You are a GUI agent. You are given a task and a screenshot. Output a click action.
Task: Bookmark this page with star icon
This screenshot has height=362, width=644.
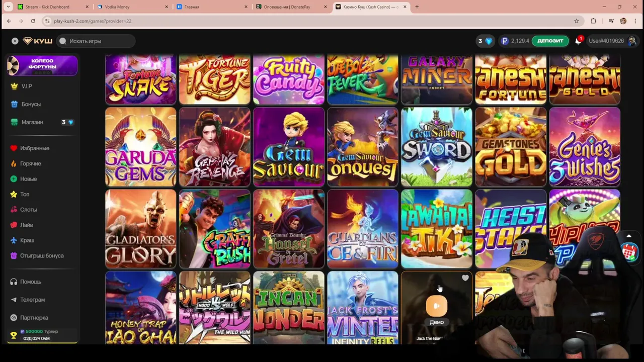(577, 21)
